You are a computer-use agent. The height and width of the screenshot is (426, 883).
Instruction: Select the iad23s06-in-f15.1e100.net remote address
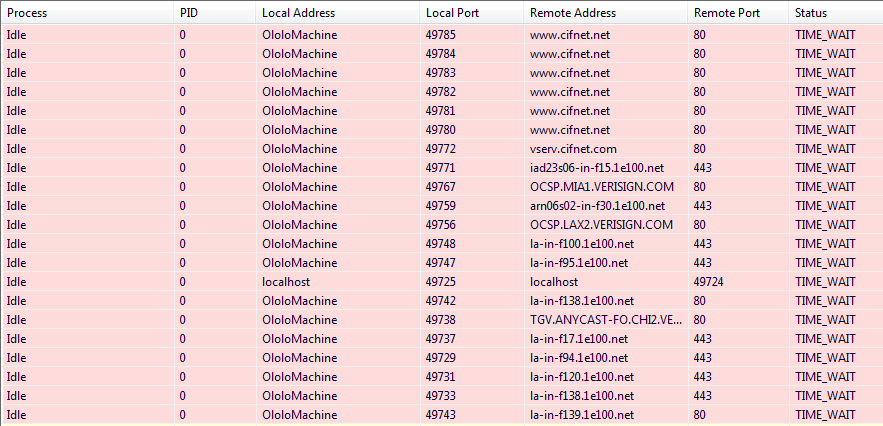[597, 168]
